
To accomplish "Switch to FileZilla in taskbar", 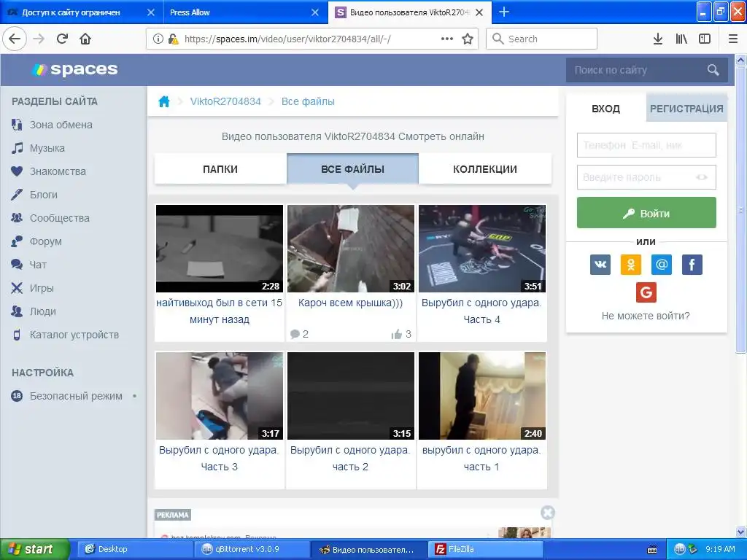I will [x=486, y=549].
